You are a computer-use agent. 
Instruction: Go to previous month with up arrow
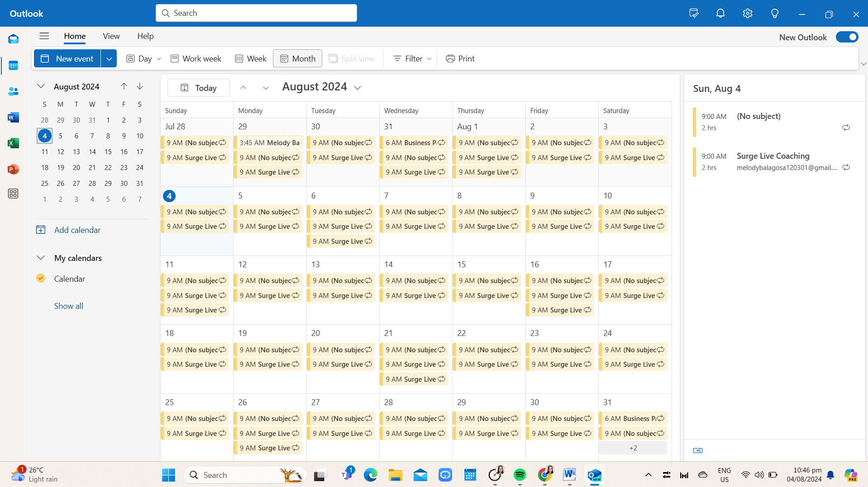tap(243, 88)
